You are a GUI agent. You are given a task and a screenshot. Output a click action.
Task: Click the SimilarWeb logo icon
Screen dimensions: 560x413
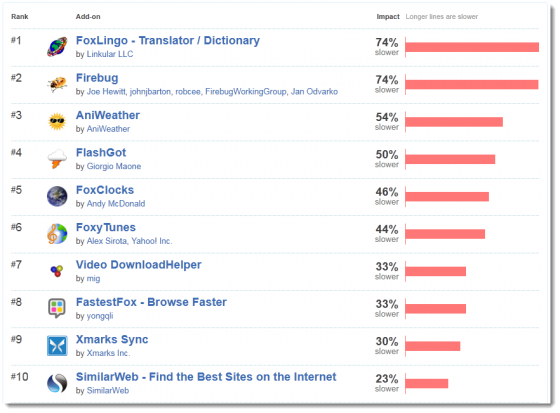pos(57,383)
